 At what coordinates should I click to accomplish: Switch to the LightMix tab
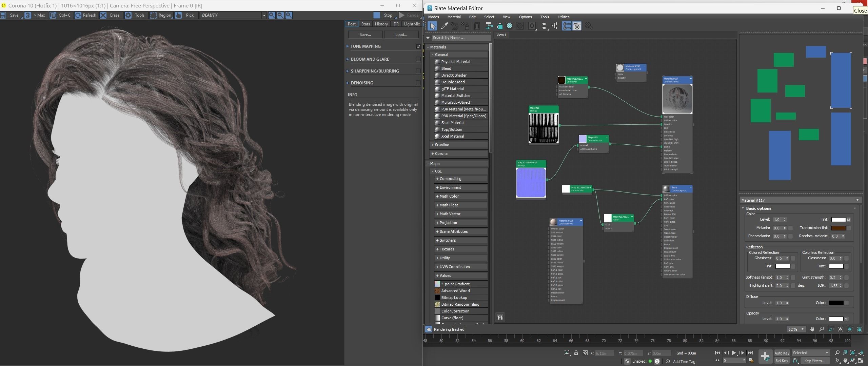(412, 24)
